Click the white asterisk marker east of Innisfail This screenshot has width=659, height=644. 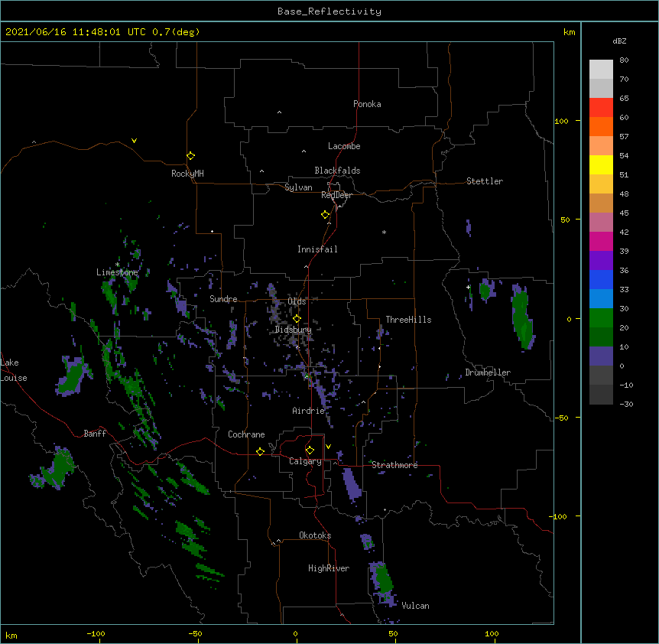click(x=384, y=232)
